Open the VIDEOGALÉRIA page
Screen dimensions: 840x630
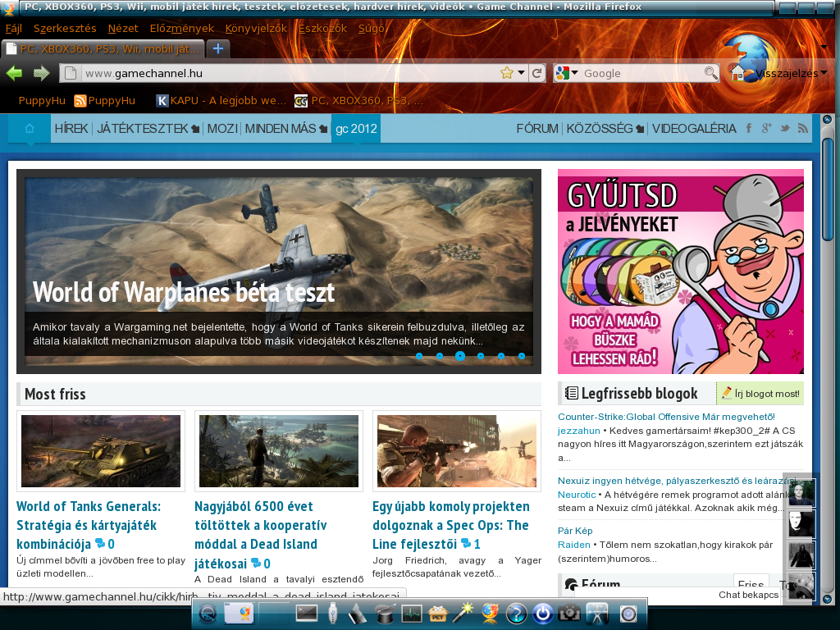694,129
